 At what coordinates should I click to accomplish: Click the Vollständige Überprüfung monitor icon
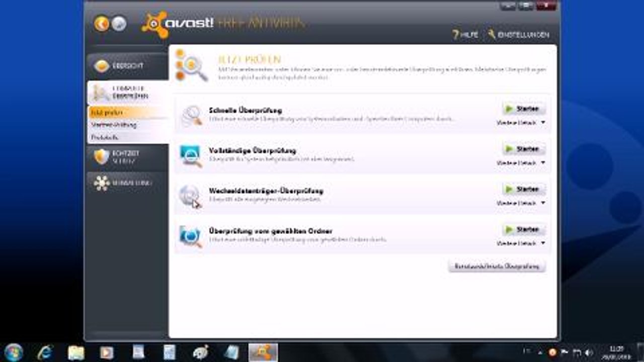point(191,155)
